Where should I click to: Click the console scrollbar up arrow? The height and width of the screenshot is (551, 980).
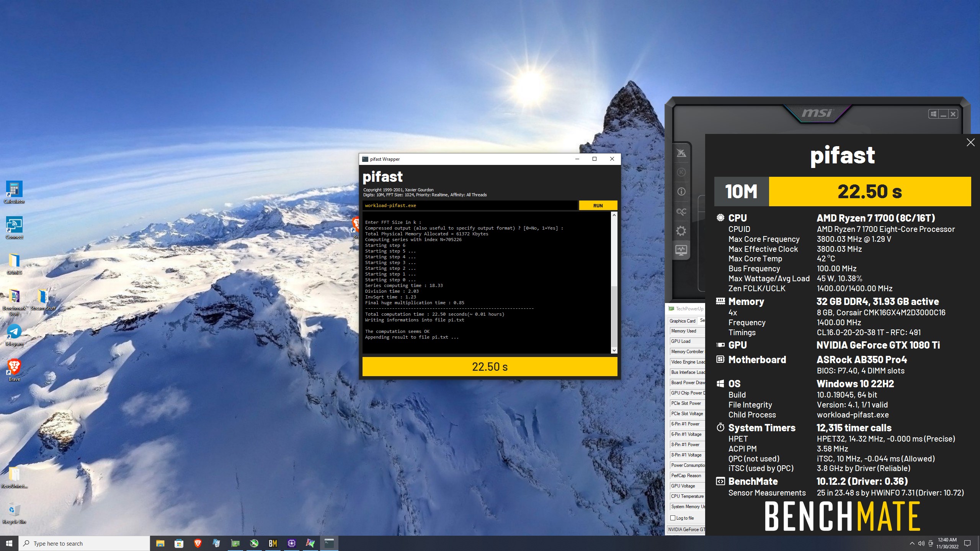(x=614, y=215)
